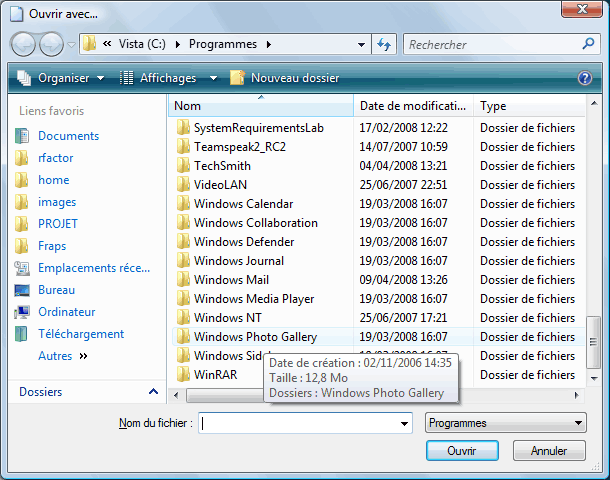The height and width of the screenshot is (480, 610).
Task: Click the Ouvrir button
Action: pyautogui.click(x=461, y=451)
